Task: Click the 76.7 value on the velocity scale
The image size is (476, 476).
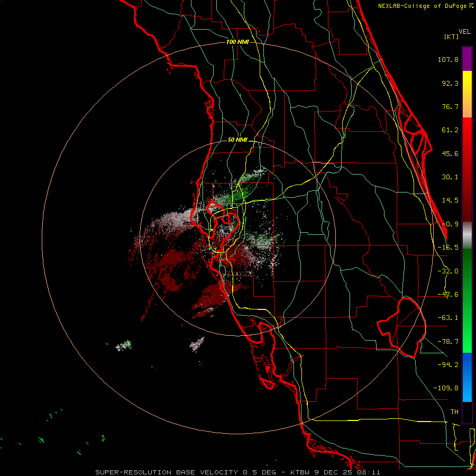Action: click(450, 106)
